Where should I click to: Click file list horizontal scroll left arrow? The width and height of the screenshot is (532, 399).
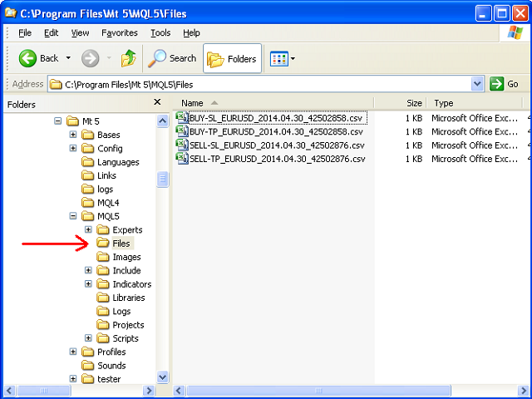tap(180, 391)
